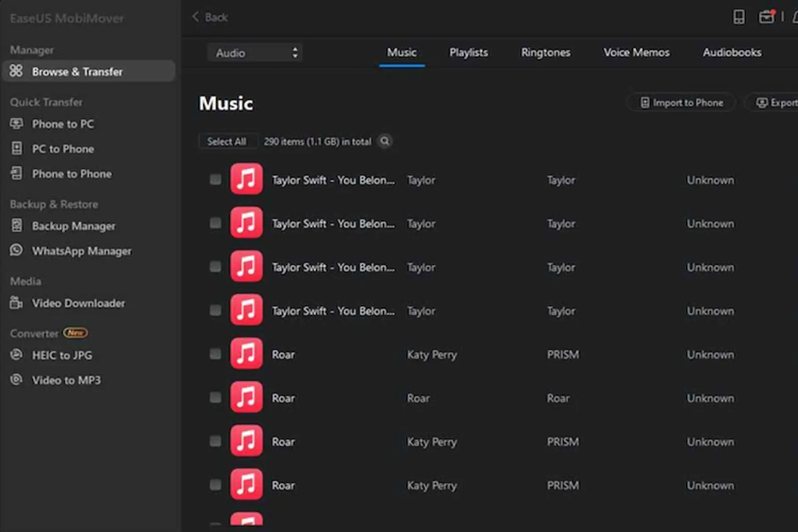Click the WhatsApp Manager icon
Screen dimensions: 798x532
[17, 250]
